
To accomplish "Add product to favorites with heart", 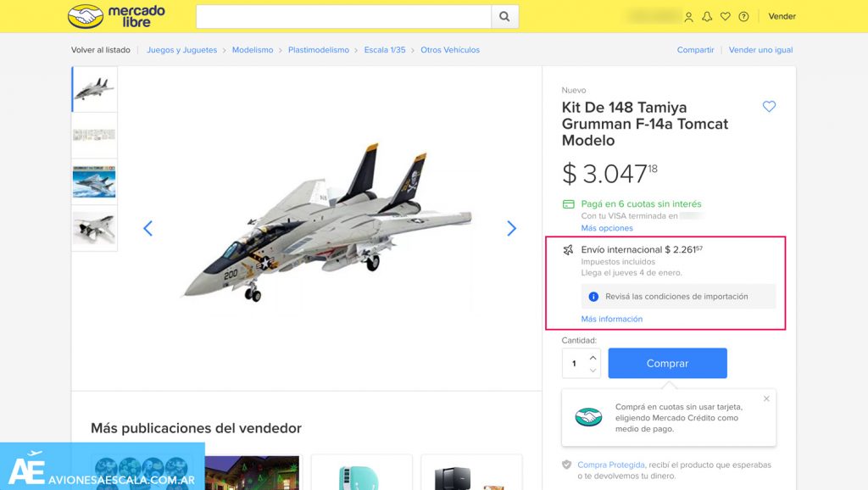I will pos(769,107).
